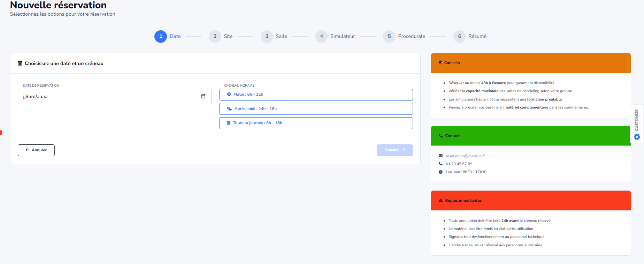This screenshot has width=644, height=264.
Task: Click the warning triangle icon in Règles importantes
Action: [x=440, y=200]
